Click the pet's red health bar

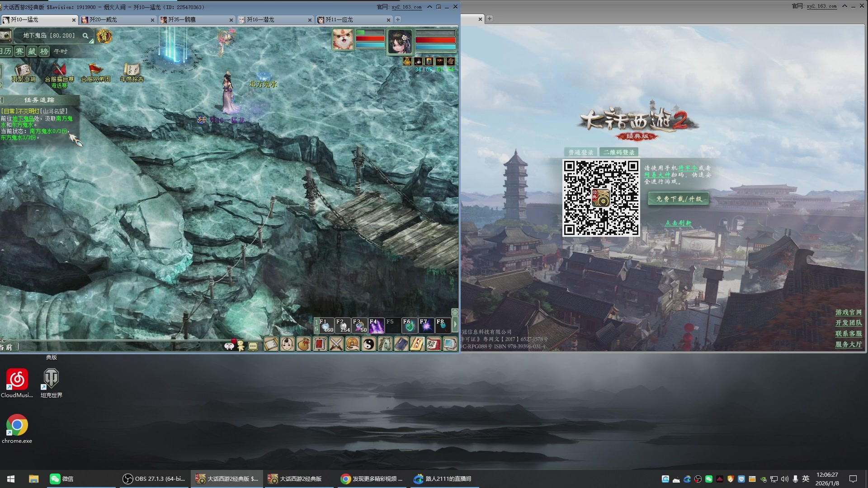370,39
